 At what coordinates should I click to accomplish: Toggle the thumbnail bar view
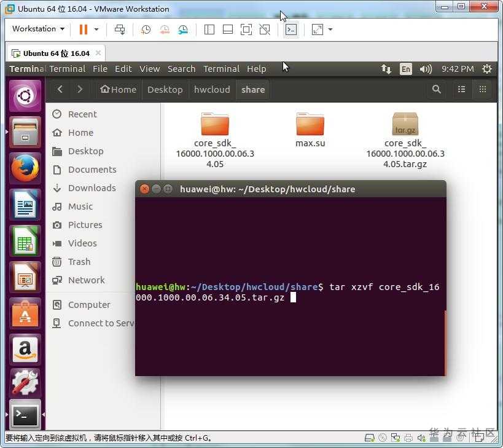point(228,29)
